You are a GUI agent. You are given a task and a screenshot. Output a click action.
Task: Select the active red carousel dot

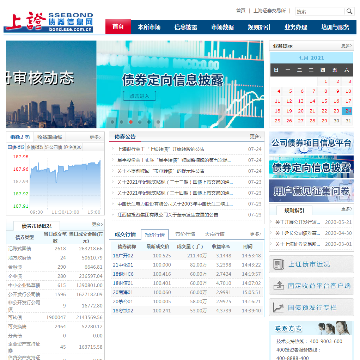coord(131,122)
